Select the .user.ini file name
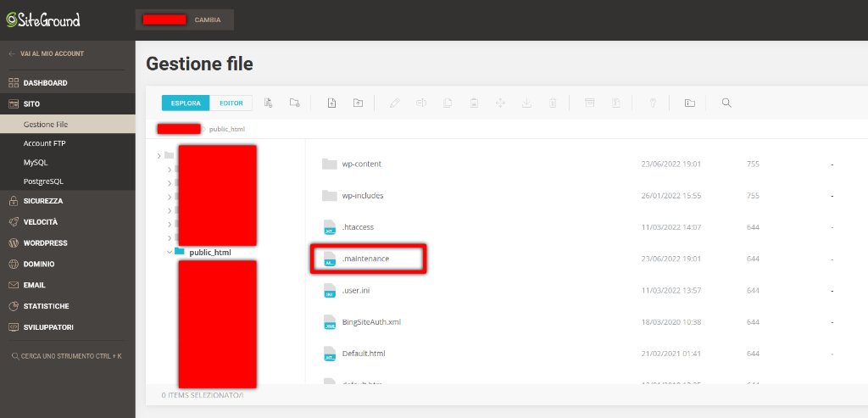The width and height of the screenshot is (868, 418). (x=355, y=290)
